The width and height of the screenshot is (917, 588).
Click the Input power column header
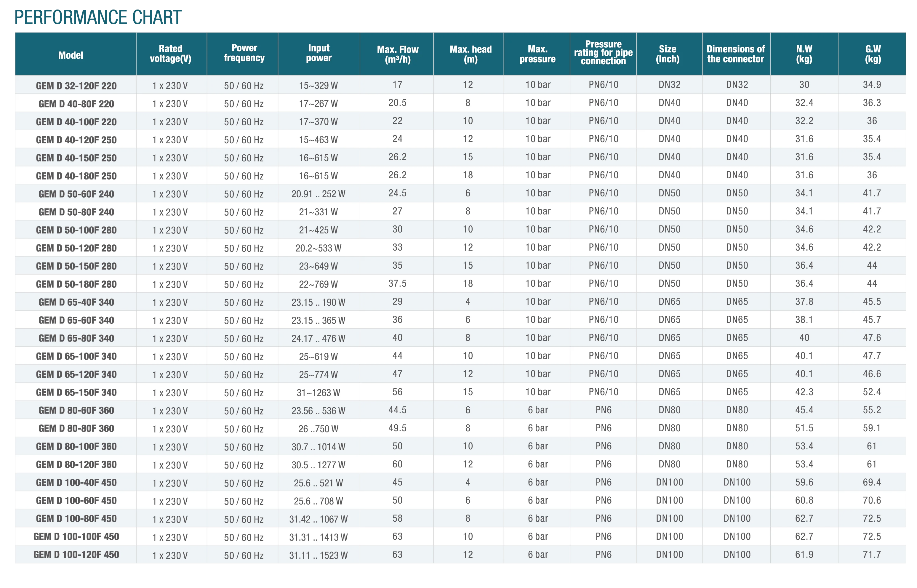tap(319, 53)
